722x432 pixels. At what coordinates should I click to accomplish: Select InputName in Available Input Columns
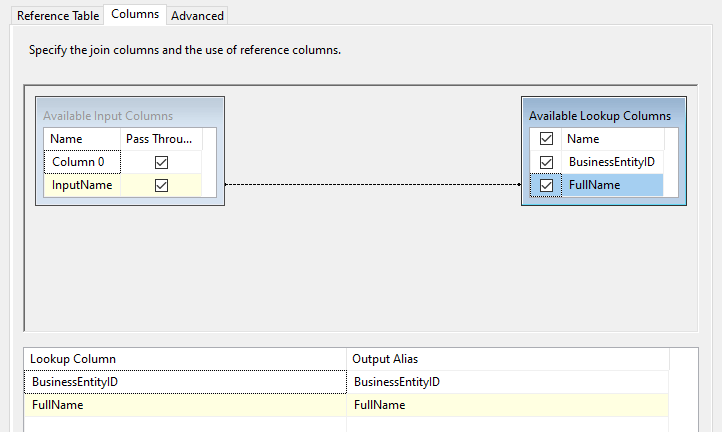(82, 185)
